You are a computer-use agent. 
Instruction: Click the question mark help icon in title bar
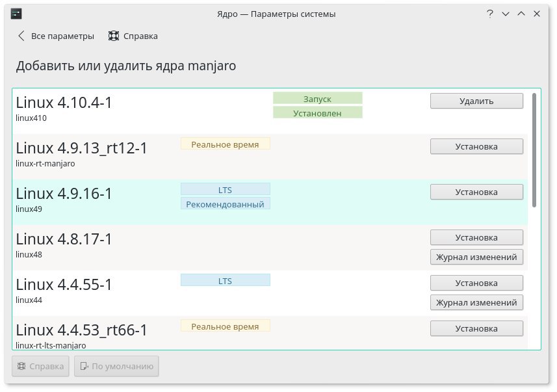pos(490,14)
